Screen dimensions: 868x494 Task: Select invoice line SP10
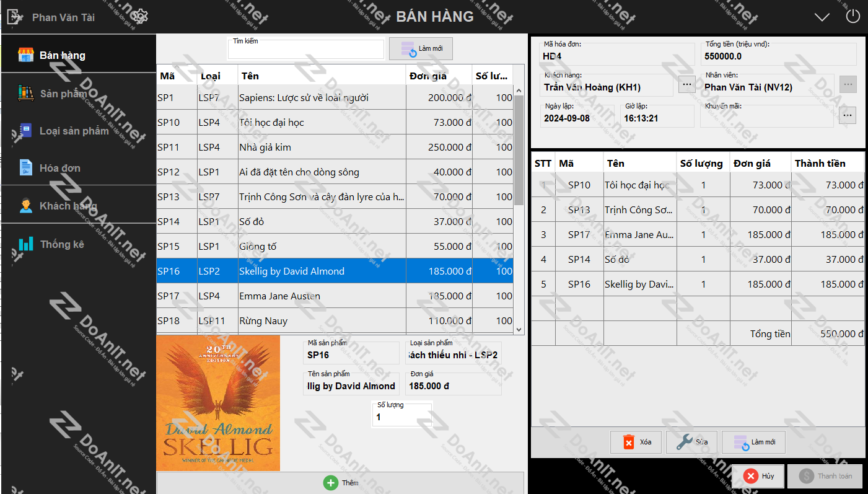tap(698, 185)
